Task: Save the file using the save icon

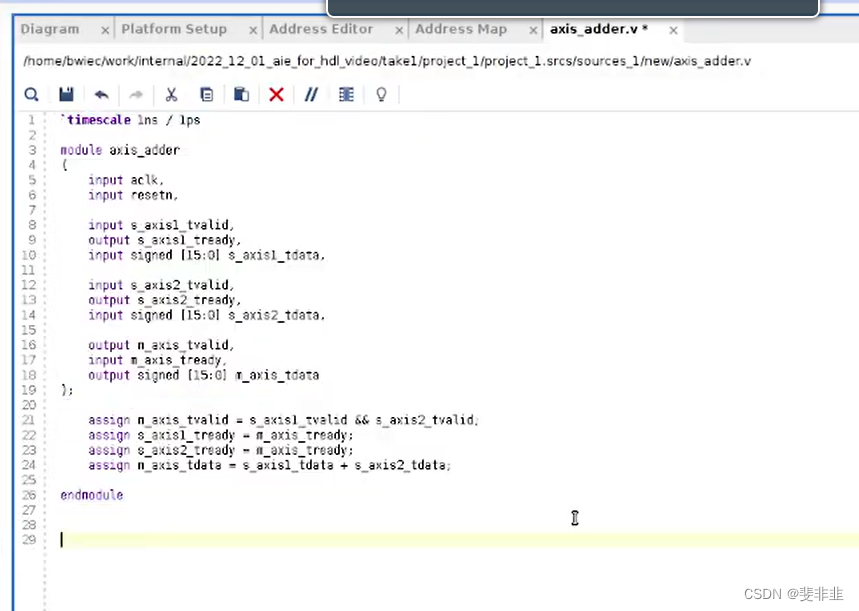Action: click(x=66, y=94)
